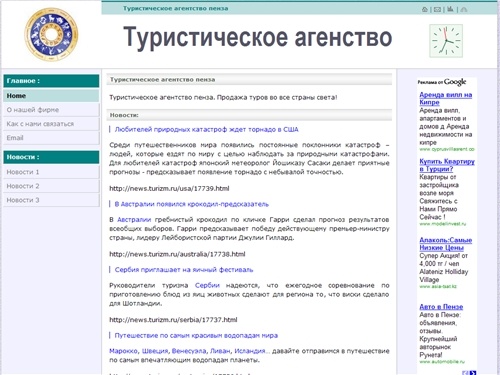
Task: Click the home icon in top bar
Action: point(425,9)
